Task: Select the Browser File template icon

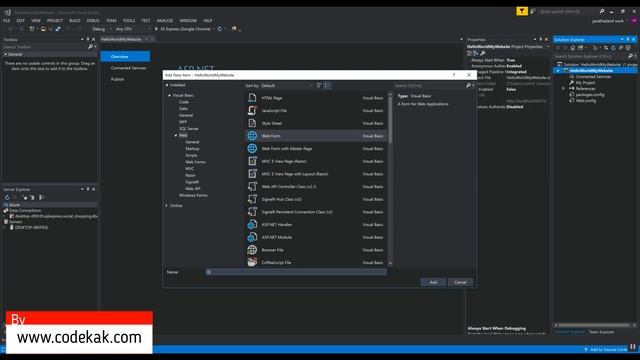Action: tap(252, 250)
